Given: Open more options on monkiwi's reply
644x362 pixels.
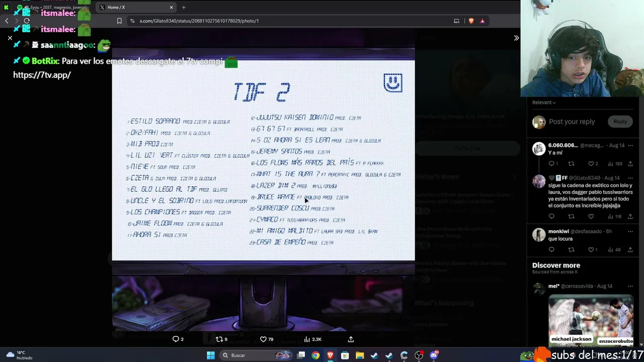Looking at the screenshot, I should [x=630, y=231].
